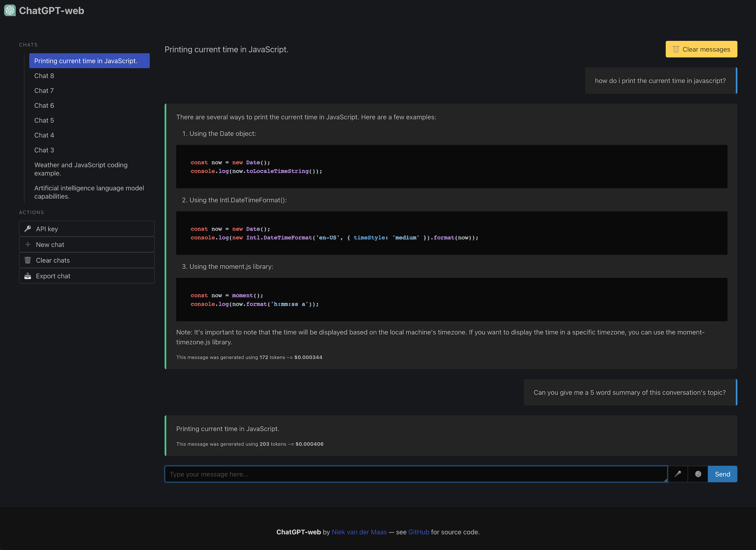Click the New chat plus icon
This screenshot has height=550, width=756.
(x=28, y=244)
